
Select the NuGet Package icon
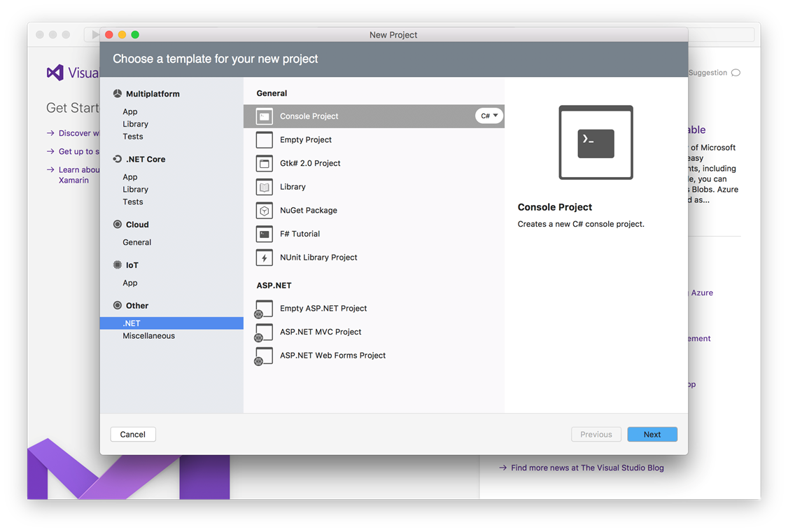tap(264, 211)
